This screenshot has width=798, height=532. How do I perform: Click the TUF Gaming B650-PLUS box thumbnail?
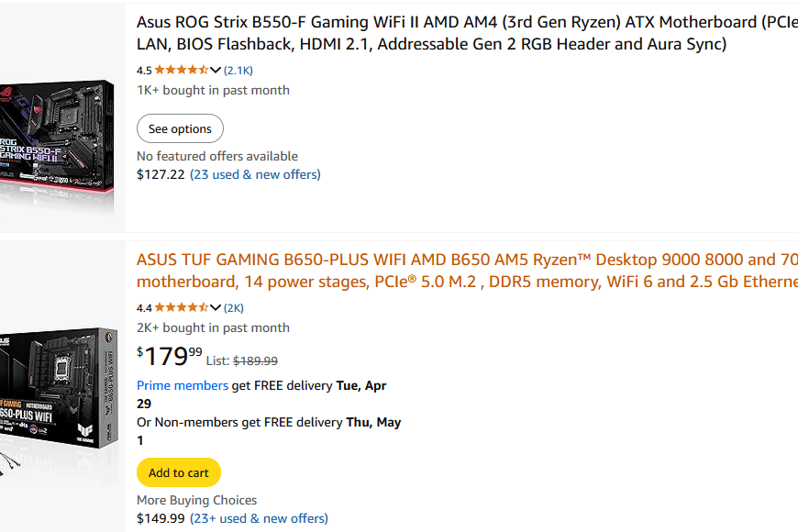tap(59, 396)
